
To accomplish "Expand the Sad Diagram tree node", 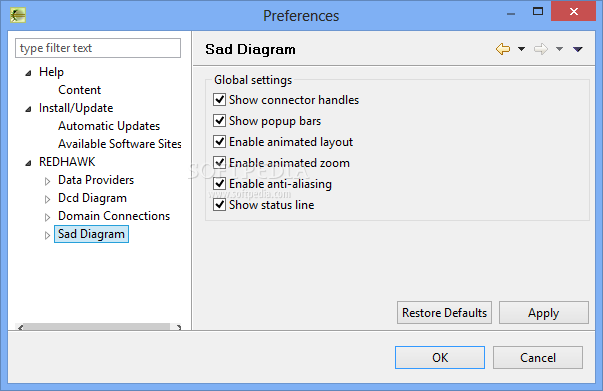I will (x=47, y=235).
